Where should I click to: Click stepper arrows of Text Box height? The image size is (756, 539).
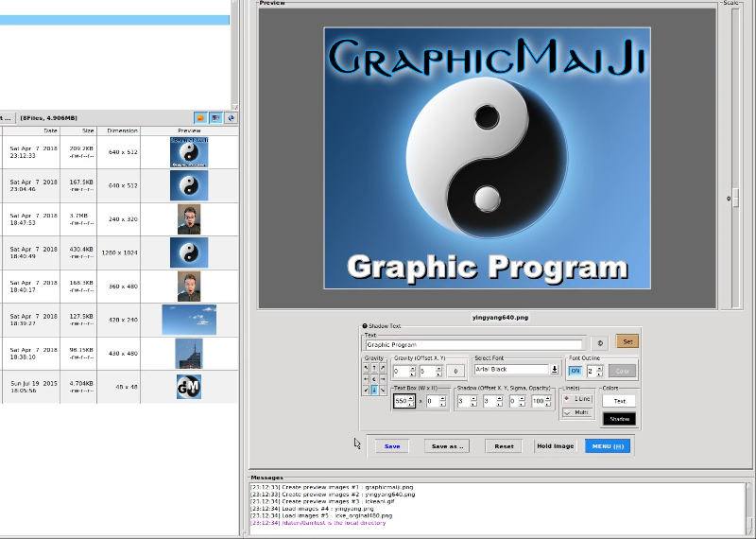pyautogui.click(x=442, y=401)
